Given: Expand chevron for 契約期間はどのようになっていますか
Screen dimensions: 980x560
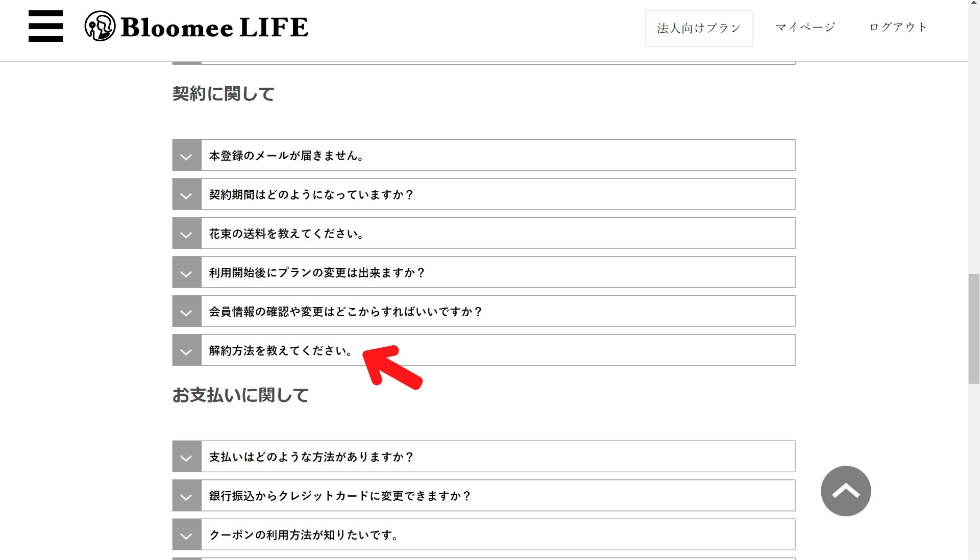Looking at the screenshot, I should [x=187, y=194].
